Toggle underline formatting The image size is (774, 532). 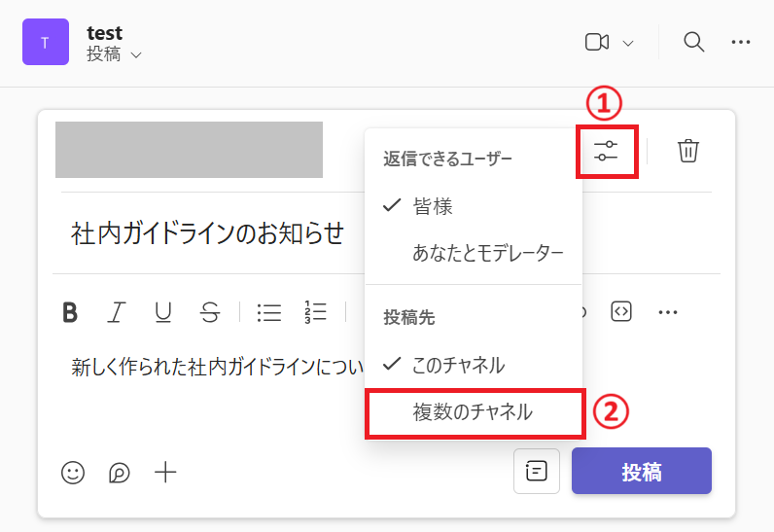[x=163, y=312]
